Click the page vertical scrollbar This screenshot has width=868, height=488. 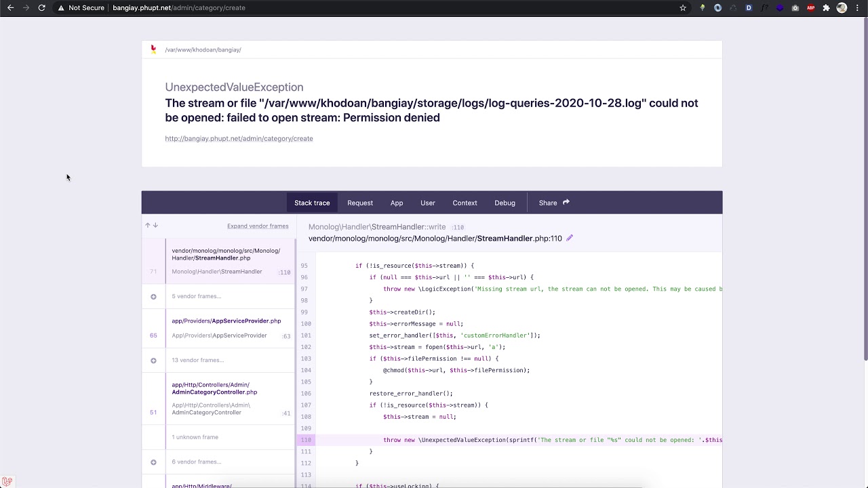coord(865,190)
